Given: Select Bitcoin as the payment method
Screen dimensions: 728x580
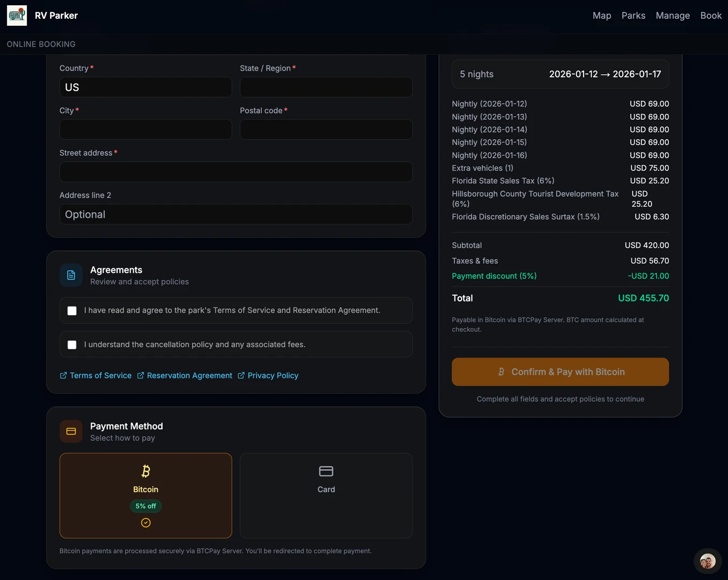Looking at the screenshot, I should [x=145, y=495].
